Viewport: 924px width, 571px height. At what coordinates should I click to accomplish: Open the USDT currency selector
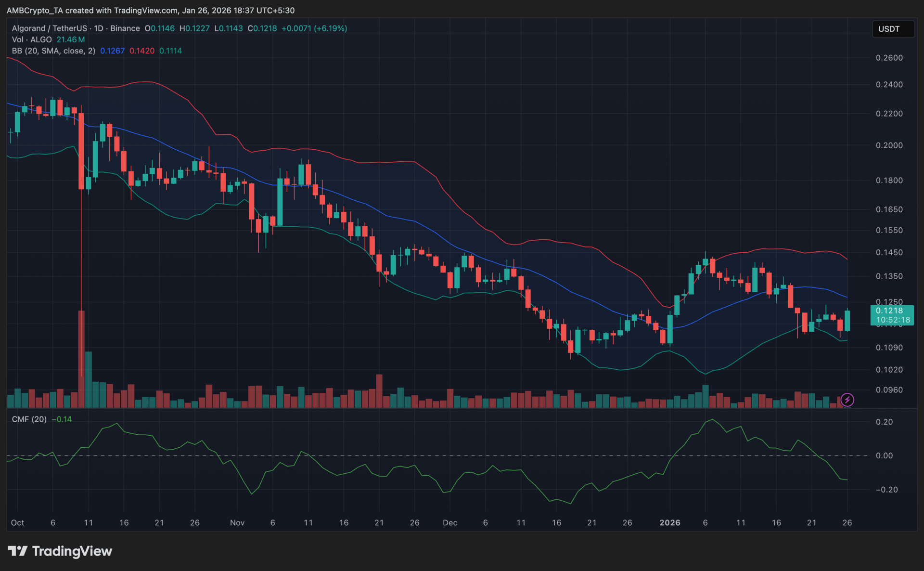click(x=893, y=29)
